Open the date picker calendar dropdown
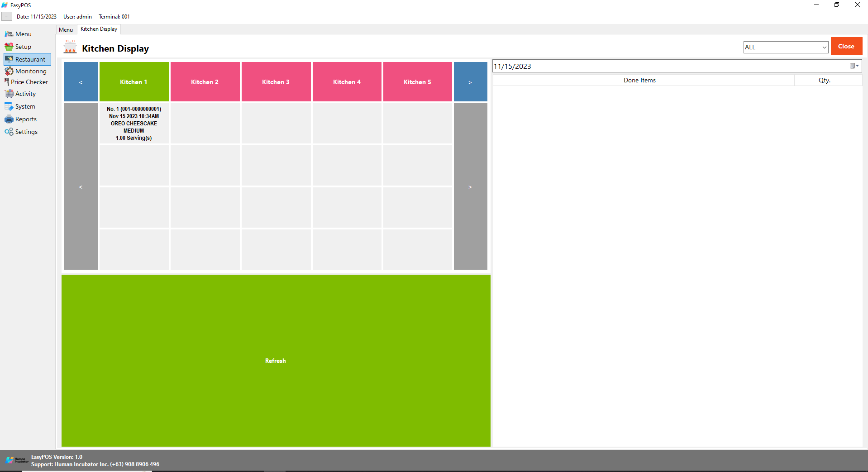 click(854, 66)
